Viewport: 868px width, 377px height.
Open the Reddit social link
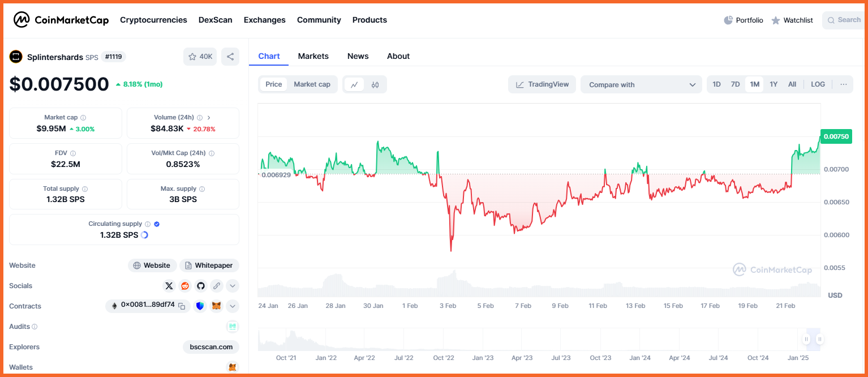click(185, 286)
